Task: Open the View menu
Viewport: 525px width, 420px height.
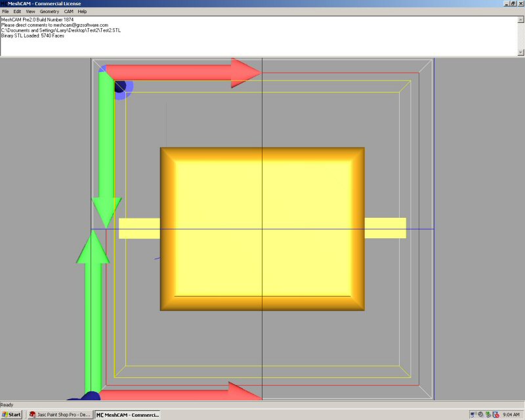Action: click(30, 12)
